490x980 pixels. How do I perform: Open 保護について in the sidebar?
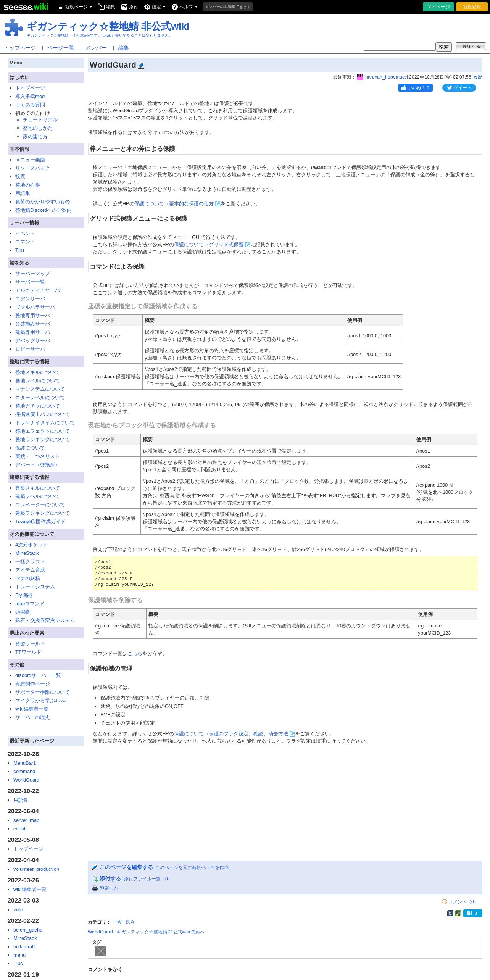tap(30, 448)
